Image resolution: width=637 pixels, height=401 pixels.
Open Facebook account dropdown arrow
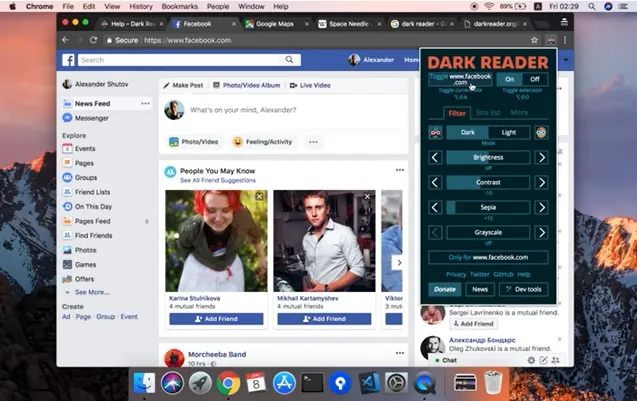(x=566, y=60)
